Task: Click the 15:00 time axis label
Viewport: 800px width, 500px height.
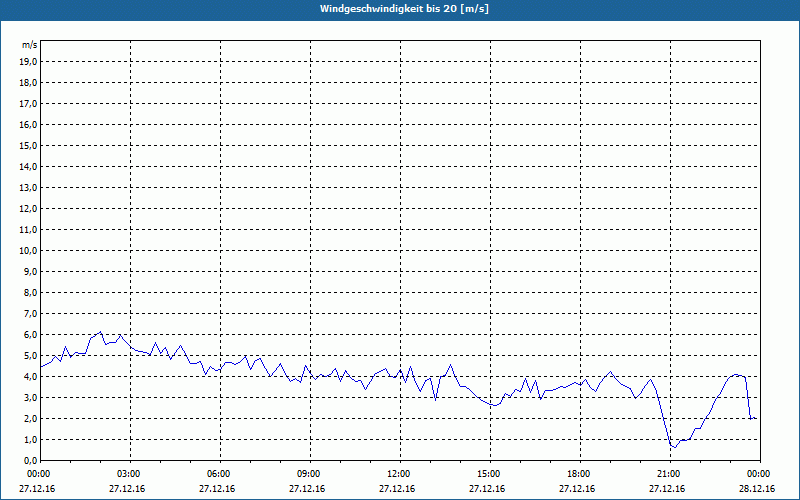Action: (488, 473)
